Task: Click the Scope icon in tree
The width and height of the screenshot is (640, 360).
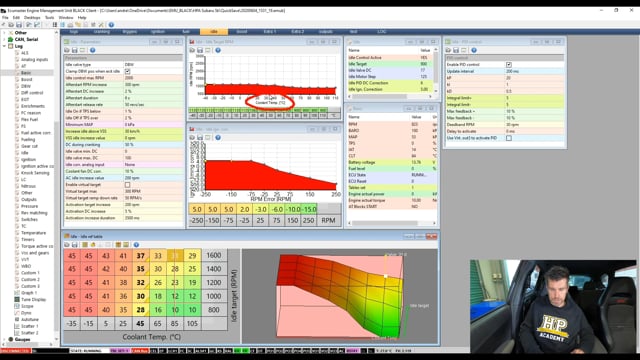Action: coord(17,306)
